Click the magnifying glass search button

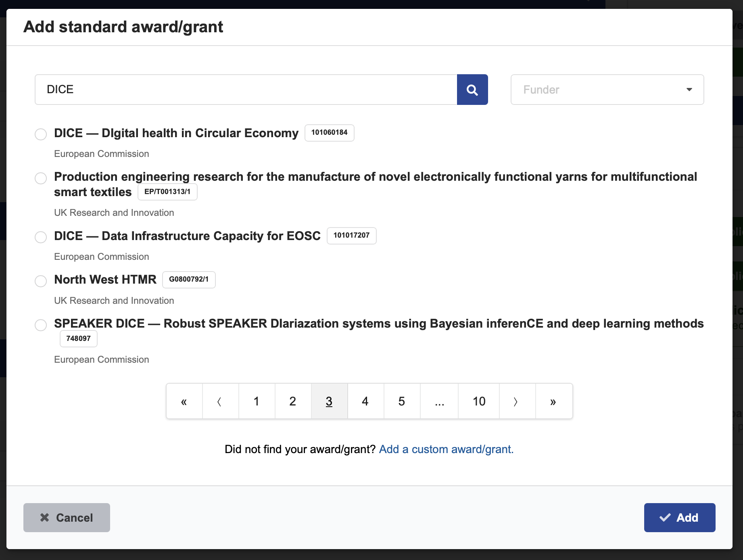472,90
